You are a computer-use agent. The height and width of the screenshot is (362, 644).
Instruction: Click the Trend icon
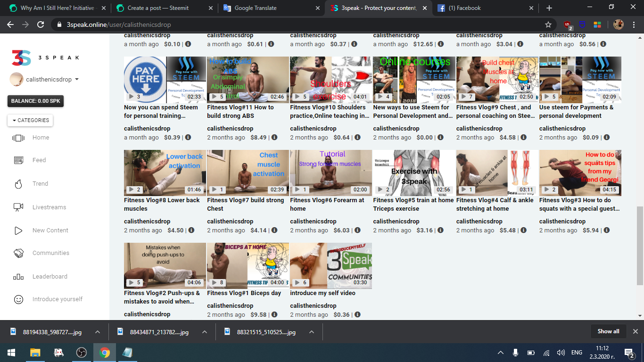point(19,183)
